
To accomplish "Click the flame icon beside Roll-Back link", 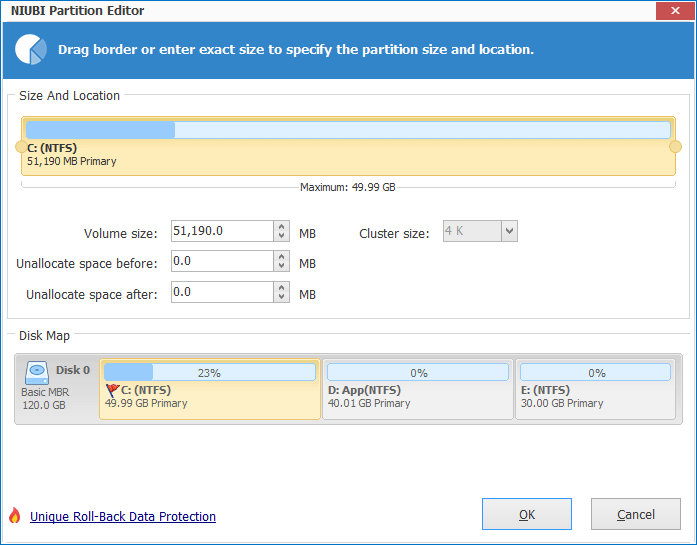I will (15, 516).
